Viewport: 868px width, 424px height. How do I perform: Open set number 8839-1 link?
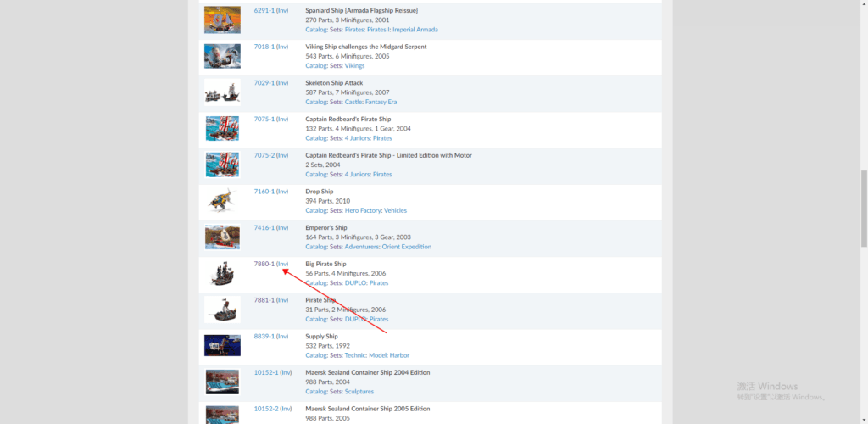click(264, 337)
